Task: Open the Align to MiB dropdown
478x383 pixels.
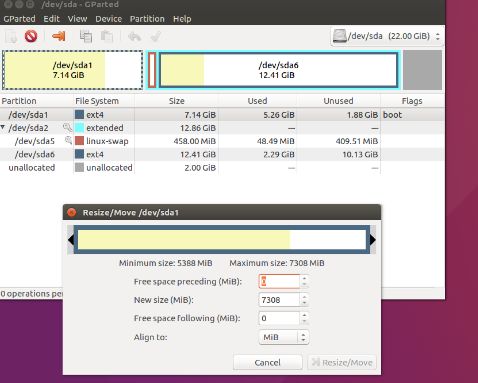Action: (284, 337)
